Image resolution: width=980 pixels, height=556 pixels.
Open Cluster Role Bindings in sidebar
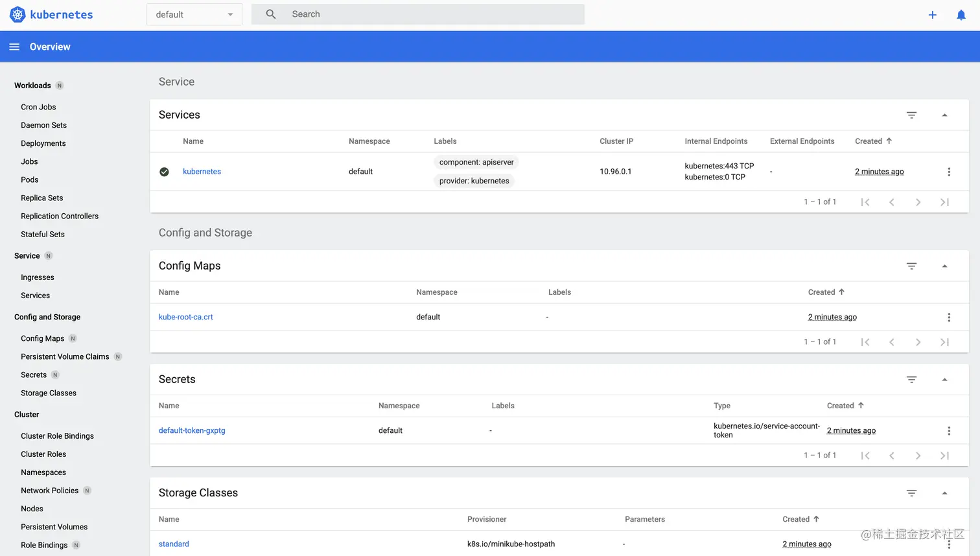click(x=57, y=436)
